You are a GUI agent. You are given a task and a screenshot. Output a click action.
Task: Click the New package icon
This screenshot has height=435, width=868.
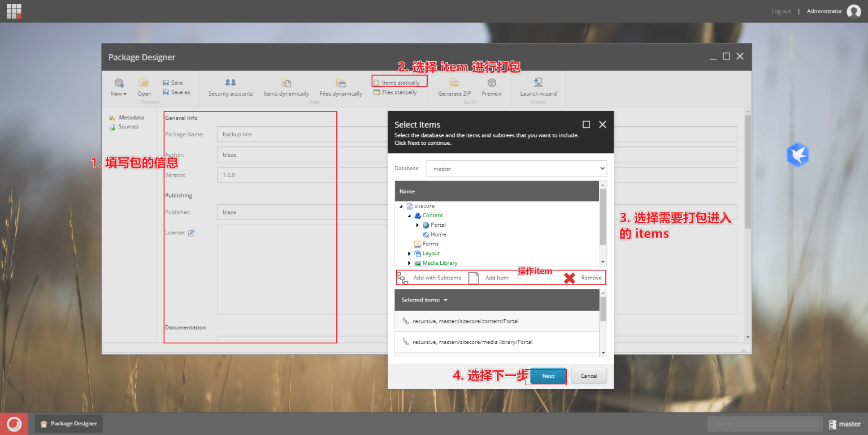(119, 83)
